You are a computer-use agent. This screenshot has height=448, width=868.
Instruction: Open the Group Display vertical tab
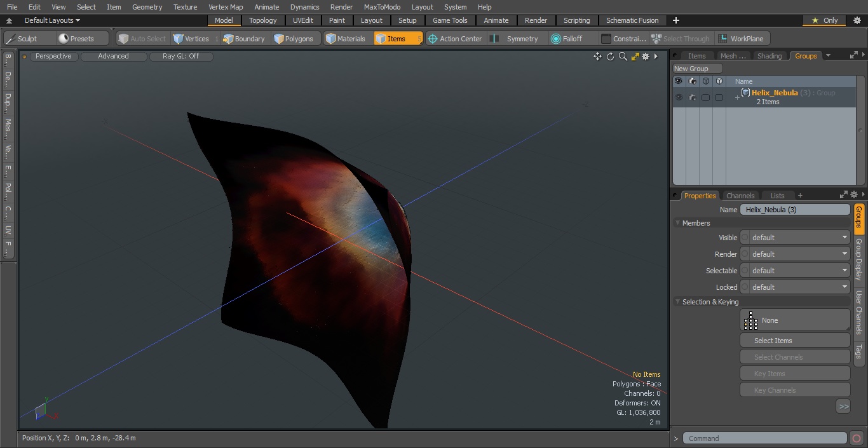[858, 259]
